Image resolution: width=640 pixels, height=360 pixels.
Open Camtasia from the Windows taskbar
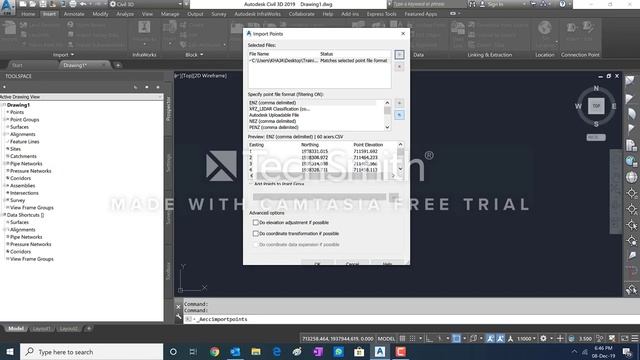pyautogui.click(x=400, y=352)
